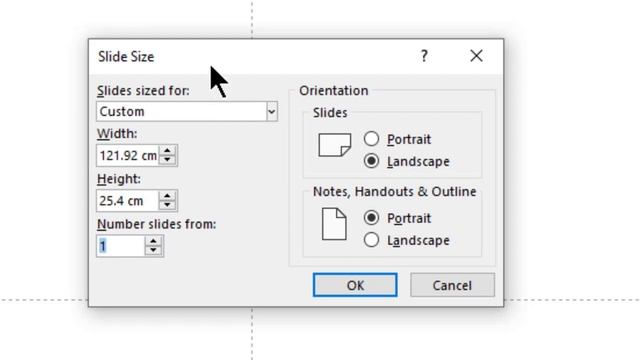This screenshot has height=360, width=640.
Task: Close the Slide Size dialog
Action: pos(476,56)
